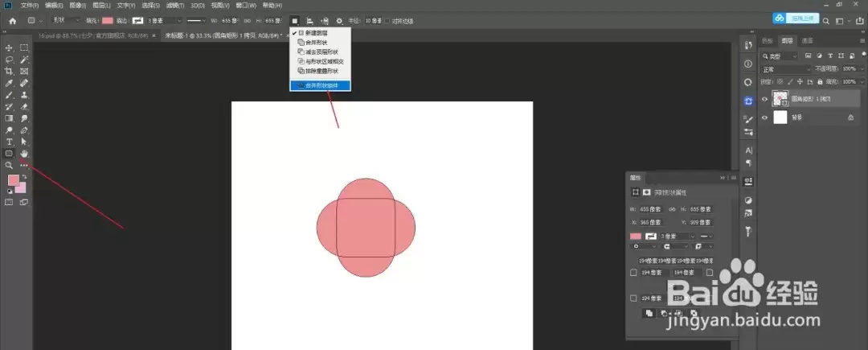Click the Home icon in options bar
868x350 pixels.
[x=13, y=21]
